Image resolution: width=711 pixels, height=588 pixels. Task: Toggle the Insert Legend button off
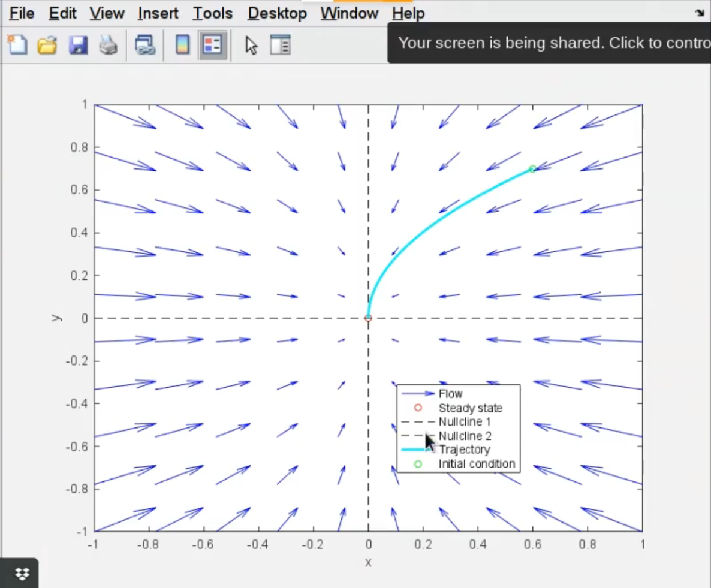click(x=212, y=45)
